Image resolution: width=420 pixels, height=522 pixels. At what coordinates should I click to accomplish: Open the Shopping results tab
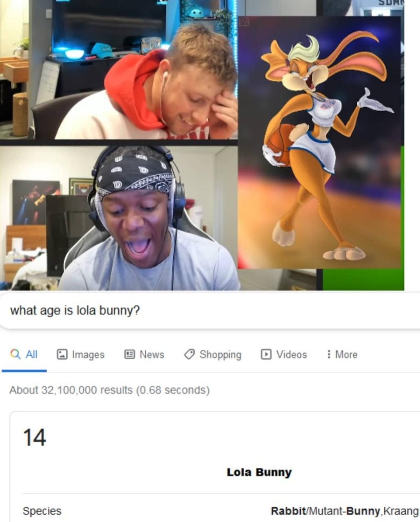[x=212, y=354]
